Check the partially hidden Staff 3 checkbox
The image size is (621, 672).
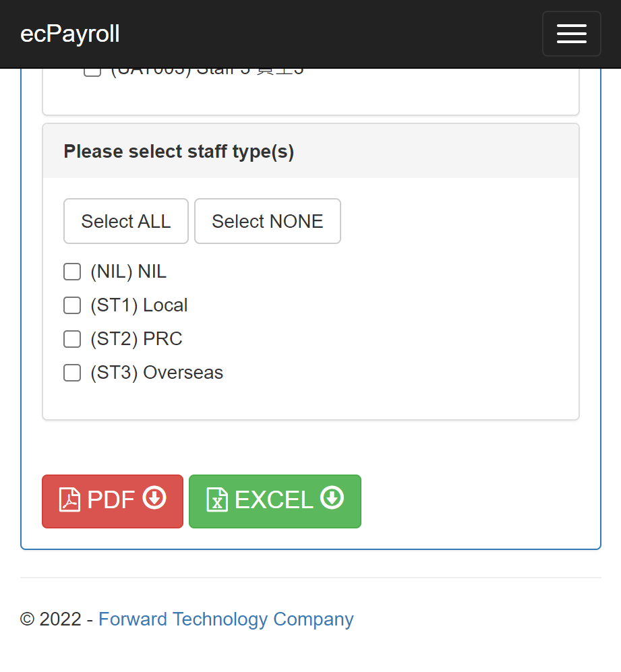coord(92,72)
